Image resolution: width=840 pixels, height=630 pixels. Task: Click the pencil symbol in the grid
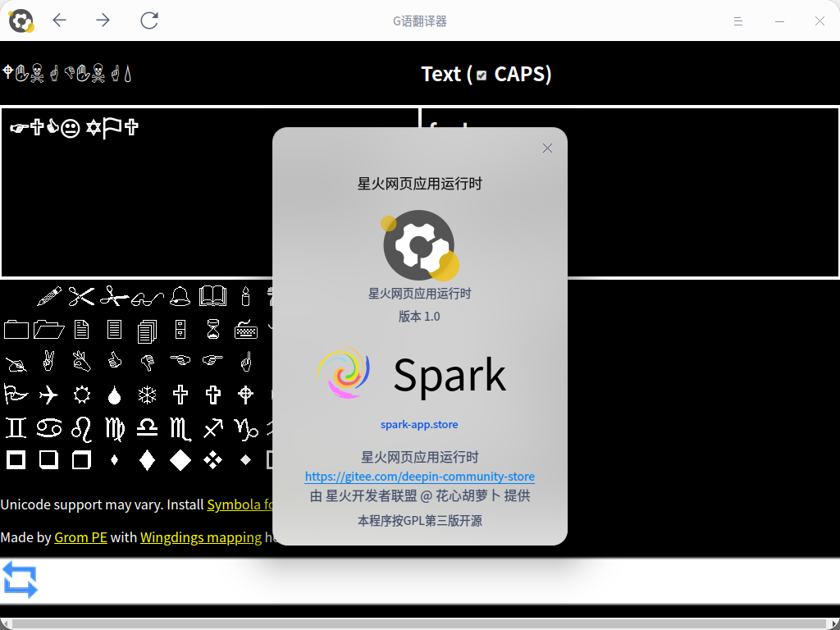(x=49, y=296)
